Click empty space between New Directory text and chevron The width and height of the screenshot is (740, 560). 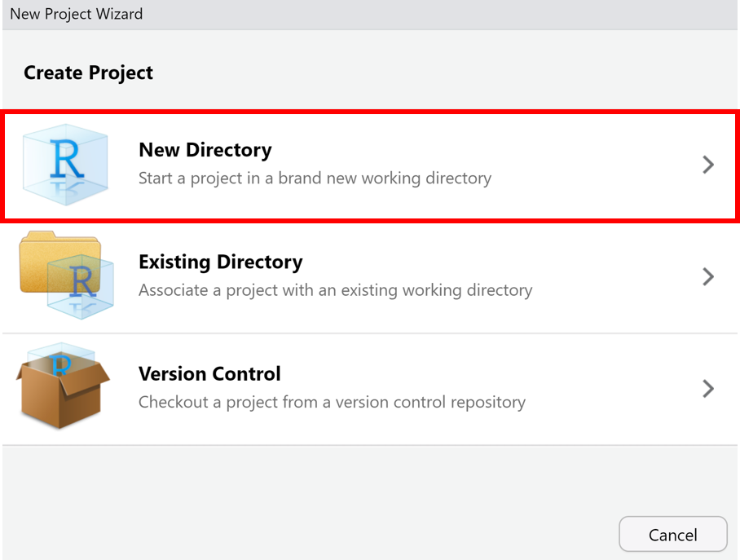pyautogui.click(x=595, y=165)
